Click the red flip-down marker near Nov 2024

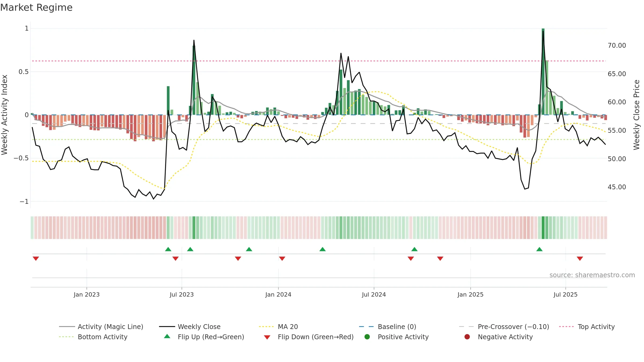440,258
